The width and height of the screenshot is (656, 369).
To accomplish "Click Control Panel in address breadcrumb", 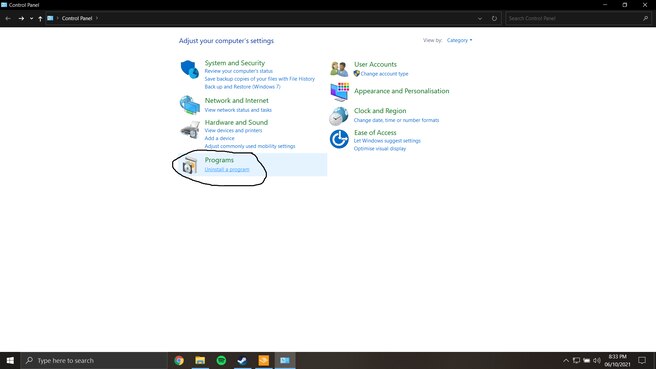I will (x=77, y=18).
